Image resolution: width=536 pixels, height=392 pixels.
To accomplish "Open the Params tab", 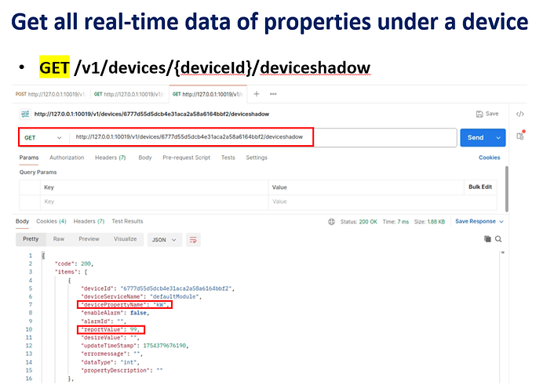I will [x=29, y=158].
